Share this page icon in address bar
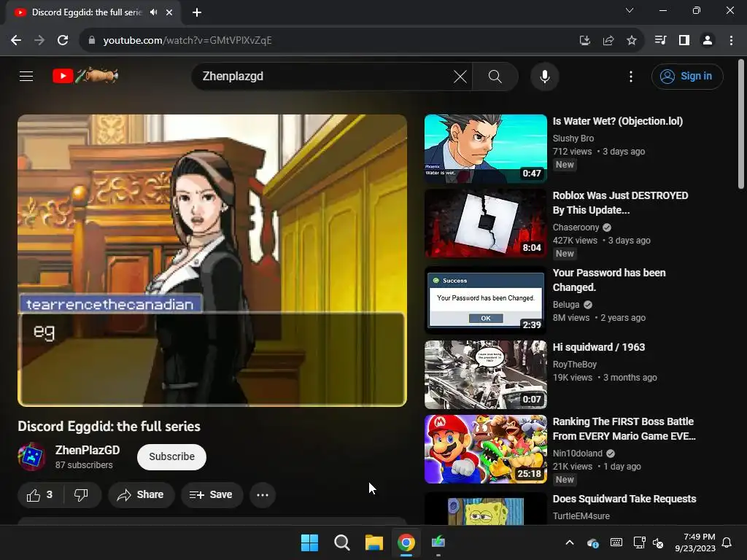747x560 pixels. click(x=608, y=41)
